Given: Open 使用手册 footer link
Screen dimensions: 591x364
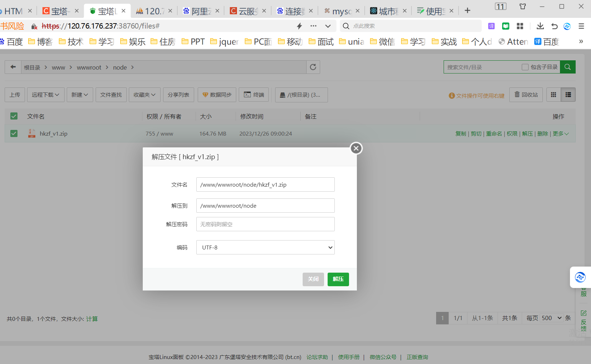Looking at the screenshot, I should pos(349,357).
